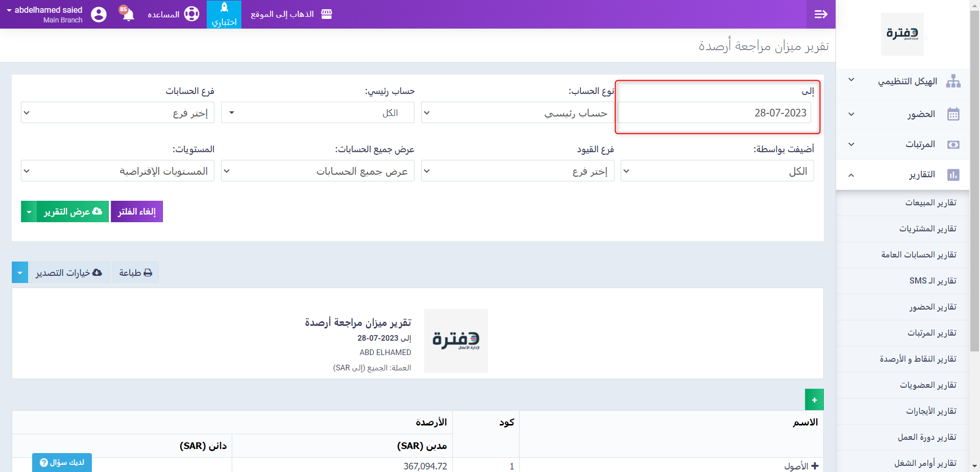Open the نوع الحساب dropdown
Image resolution: width=980 pixels, height=472 pixels.
click(518, 112)
